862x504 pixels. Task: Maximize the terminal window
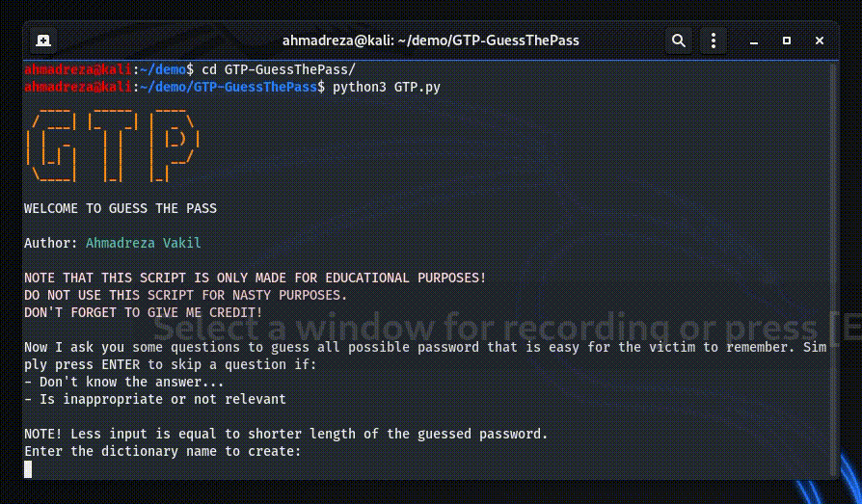(787, 40)
